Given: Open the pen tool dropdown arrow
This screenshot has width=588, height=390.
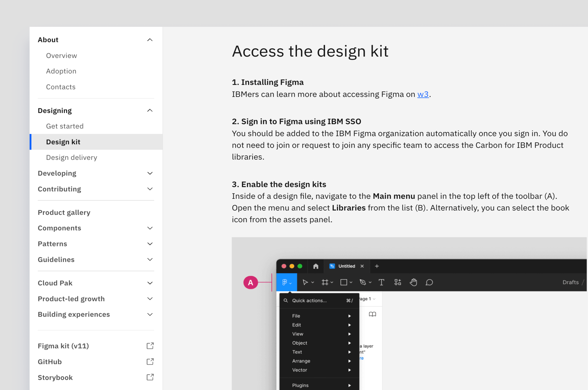Looking at the screenshot, I should click(x=370, y=283).
